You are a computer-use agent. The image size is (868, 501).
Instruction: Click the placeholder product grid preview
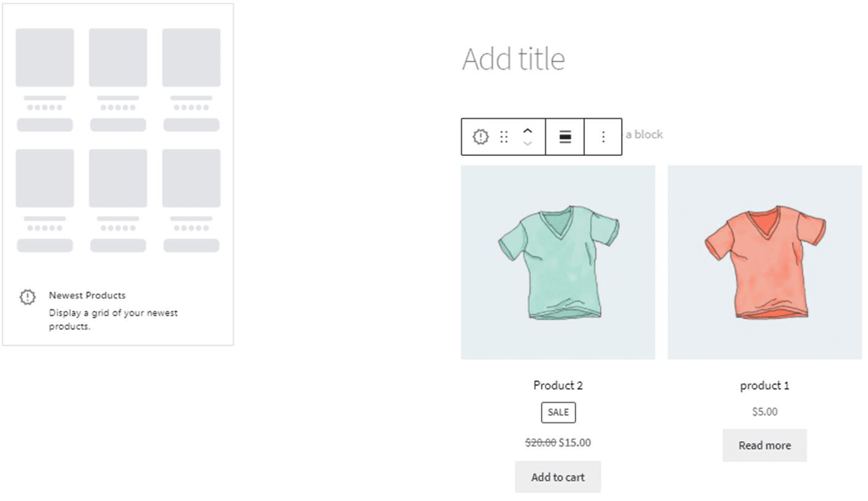117,140
